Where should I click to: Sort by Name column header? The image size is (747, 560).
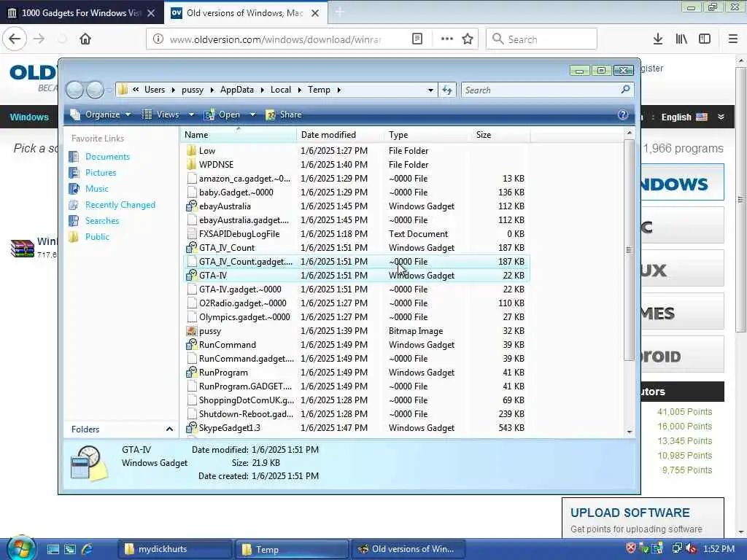pyautogui.click(x=239, y=135)
